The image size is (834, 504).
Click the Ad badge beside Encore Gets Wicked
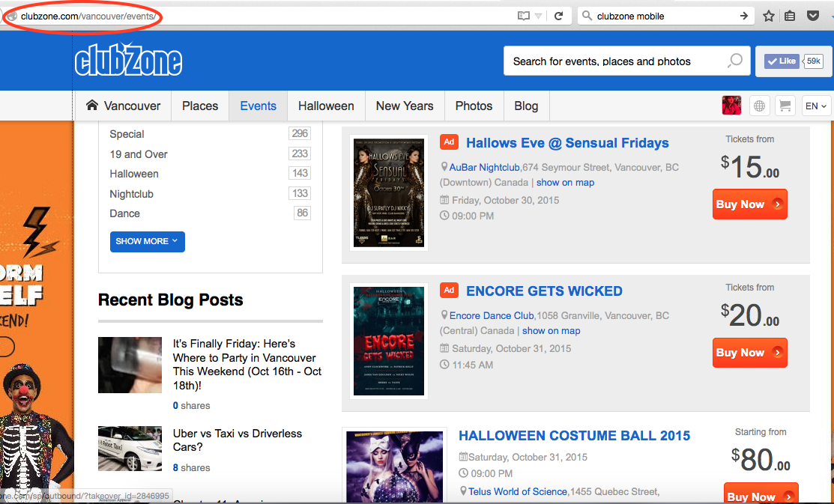tap(449, 291)
